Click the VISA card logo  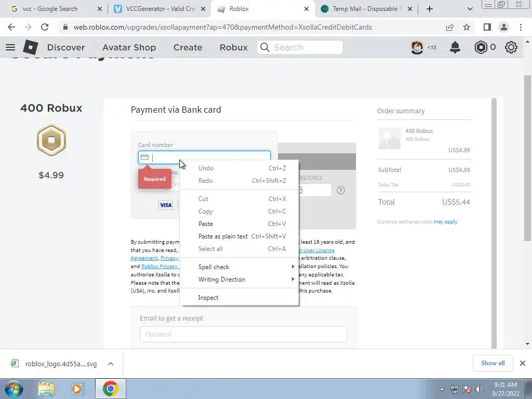click(166, 205)
